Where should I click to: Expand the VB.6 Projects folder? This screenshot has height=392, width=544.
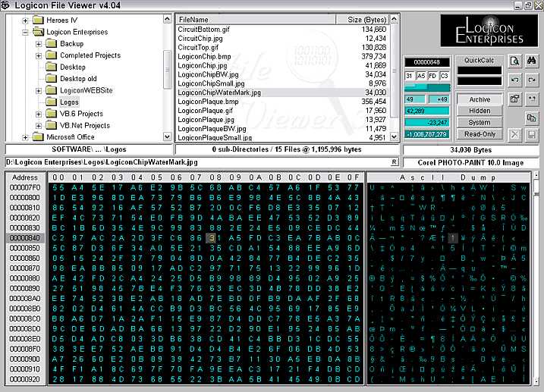(39, 114)
